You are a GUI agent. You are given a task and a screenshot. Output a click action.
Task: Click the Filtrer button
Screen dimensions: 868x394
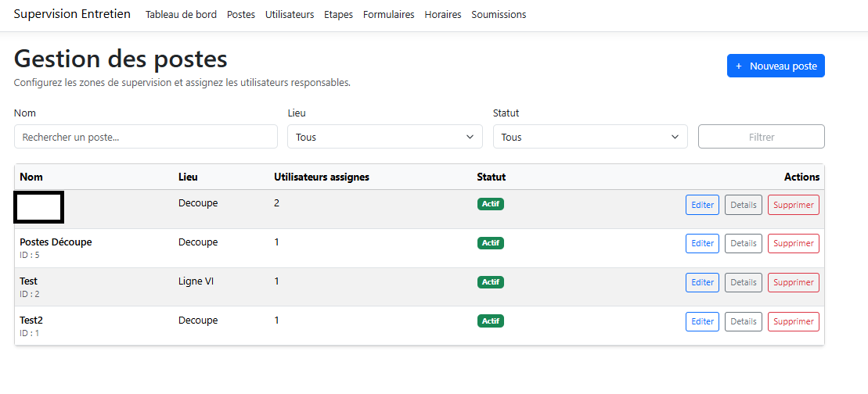pos(761,137)
